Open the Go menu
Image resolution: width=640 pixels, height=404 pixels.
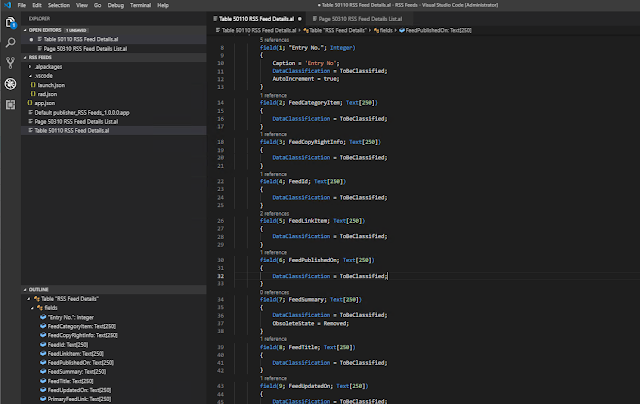(x=97, y=5)
